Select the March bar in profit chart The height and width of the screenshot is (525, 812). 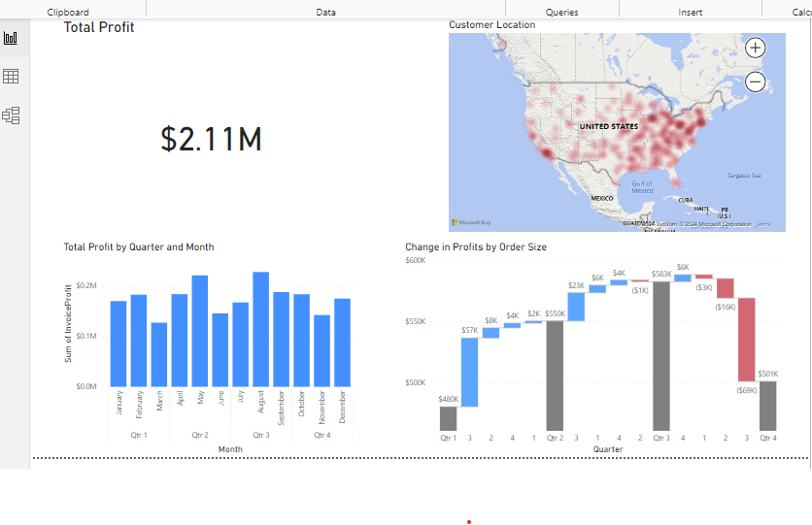[x=159, y=354]
